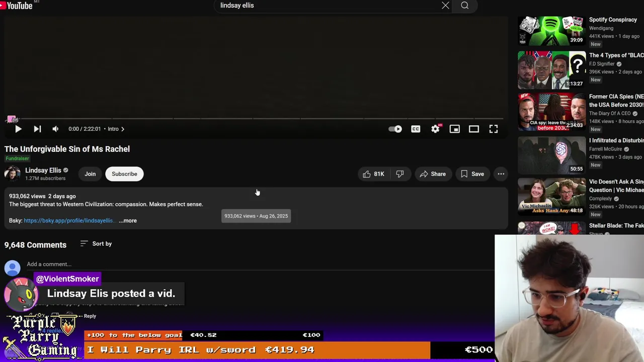Click the 1.27M subscribers text
Image resolution: width=644 pixels, height=362 pixels.
click(x=45, y=178)
